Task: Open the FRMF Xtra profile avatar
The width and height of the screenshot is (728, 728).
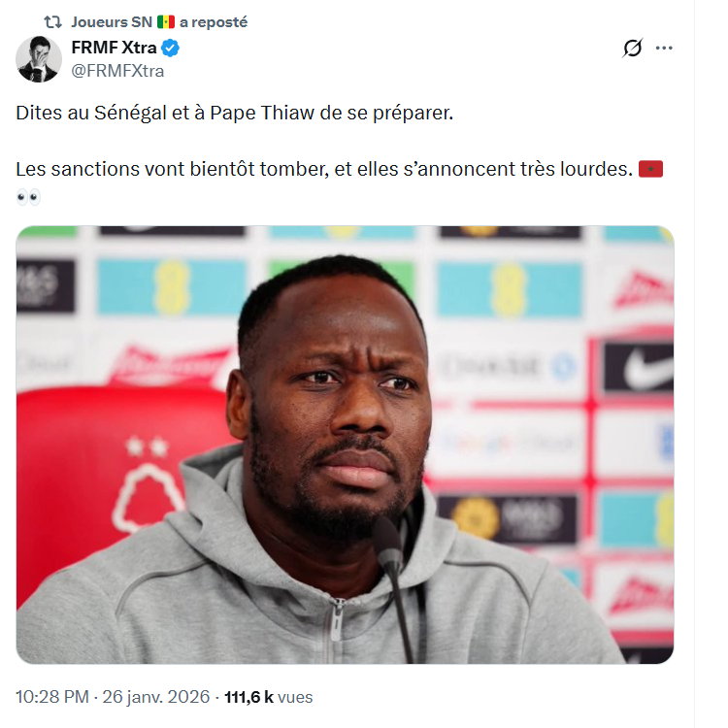Action: coord(39,59)
